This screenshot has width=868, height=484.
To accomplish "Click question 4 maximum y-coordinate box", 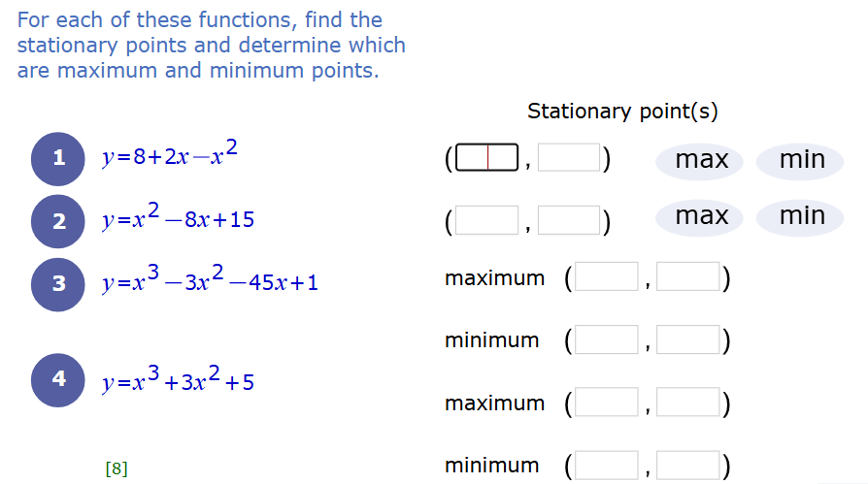I will [688, 403].
